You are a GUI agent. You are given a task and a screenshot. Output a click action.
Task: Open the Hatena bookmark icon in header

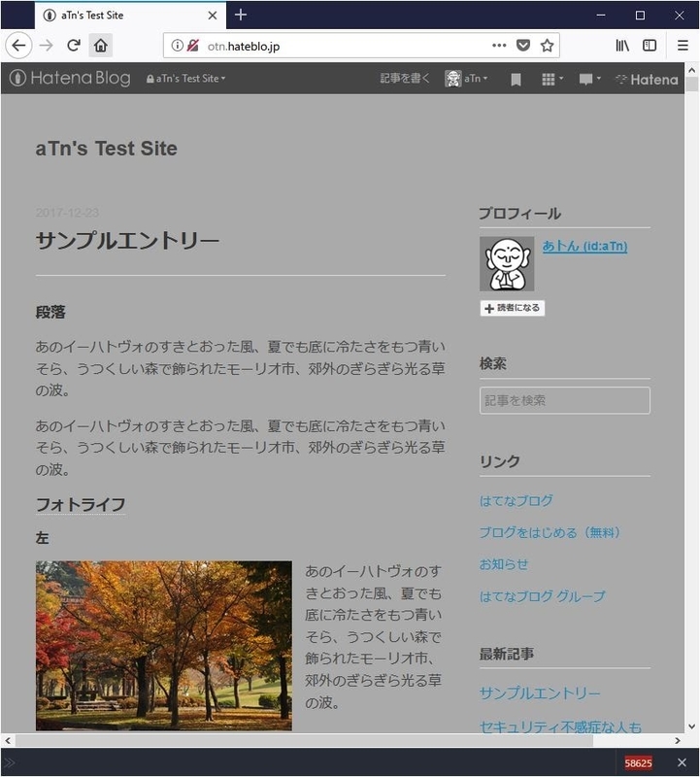[x=516, y=80]
